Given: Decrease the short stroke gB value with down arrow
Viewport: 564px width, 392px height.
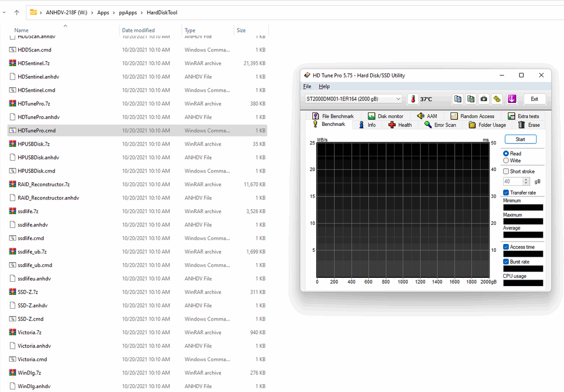Looking at the screenshot, I should pyautogui.click(x=526, y=183).
